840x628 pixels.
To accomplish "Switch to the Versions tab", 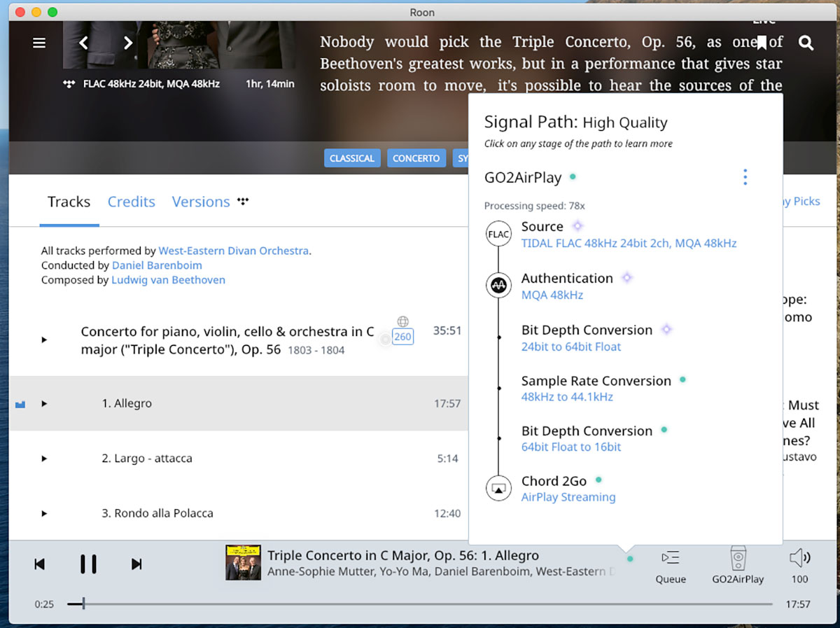I will click(201, 202).
